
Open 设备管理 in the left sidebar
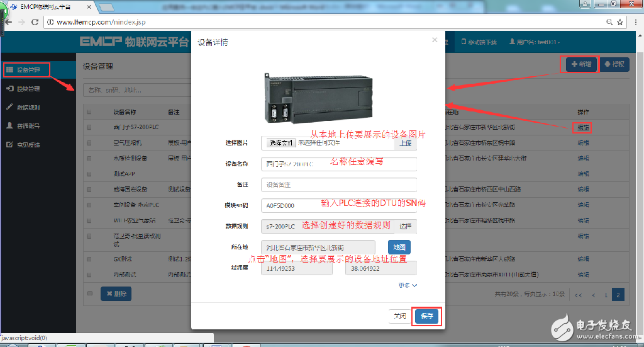pyautogui.click(x=27, y=70)
